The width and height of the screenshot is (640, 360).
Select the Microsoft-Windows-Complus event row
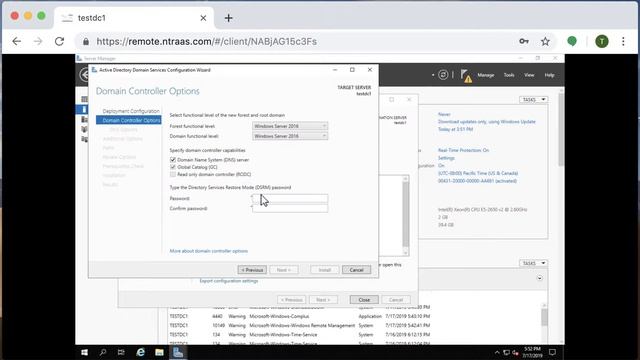300,316
